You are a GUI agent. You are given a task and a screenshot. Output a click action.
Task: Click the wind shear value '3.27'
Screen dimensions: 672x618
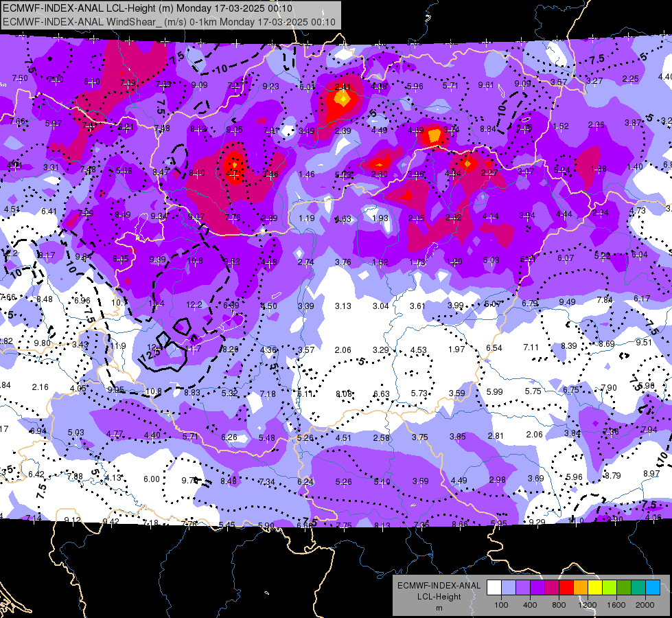pyautogui.click(x=594, y=80)
